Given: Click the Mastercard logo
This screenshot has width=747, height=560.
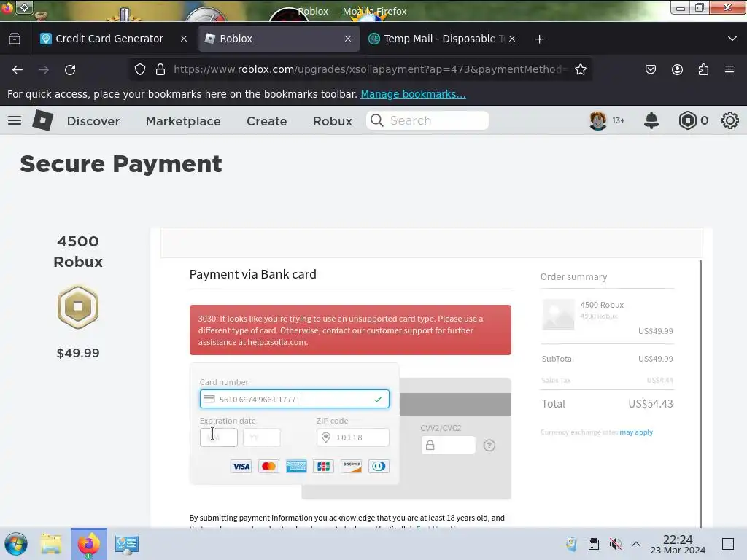Looking at the screenshot, I should tap(268, 466).
